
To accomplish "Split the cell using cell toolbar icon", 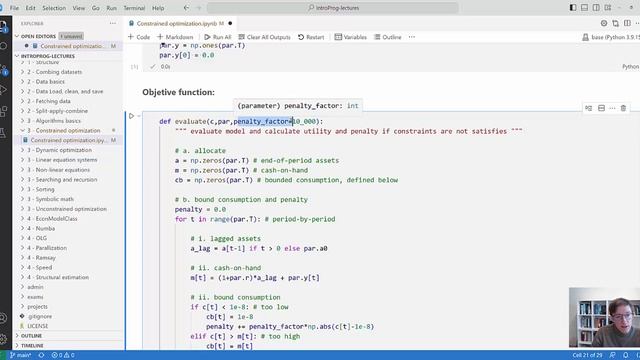I will (601, 108).
